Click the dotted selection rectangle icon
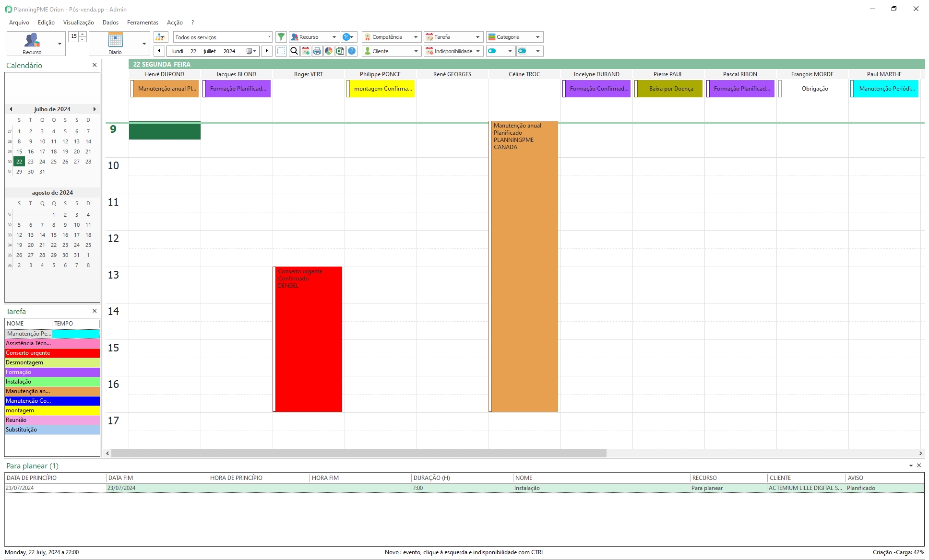 pyautogui.click(x=282, y=51)
